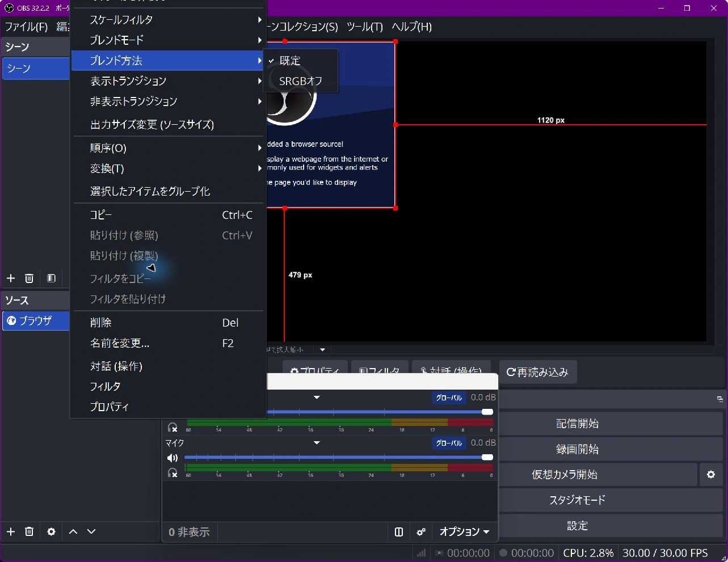Click globe icon on ブラウザ source row
728x562 pixels.
click(11, 320)
